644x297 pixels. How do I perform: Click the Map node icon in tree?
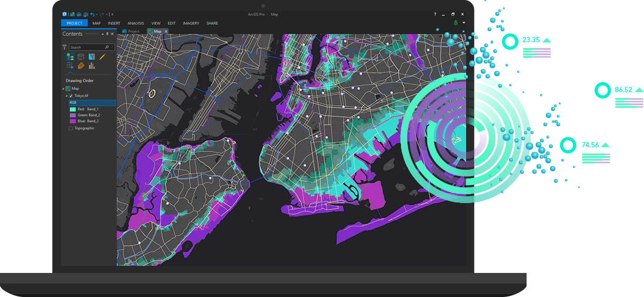68,88
